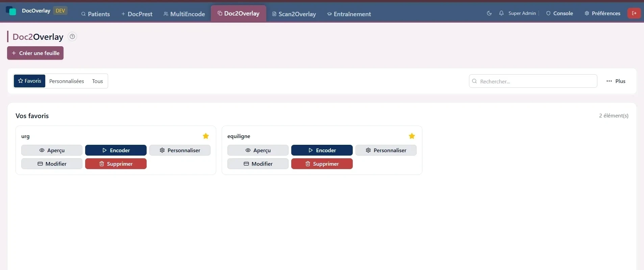Click Créer une feuille button
Image resolution: width=644 pixels, height=270 pixels.
(35, 53)
